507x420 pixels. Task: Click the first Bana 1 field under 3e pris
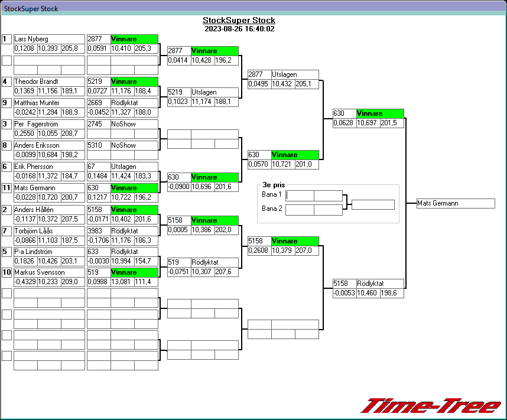(300, 196)
